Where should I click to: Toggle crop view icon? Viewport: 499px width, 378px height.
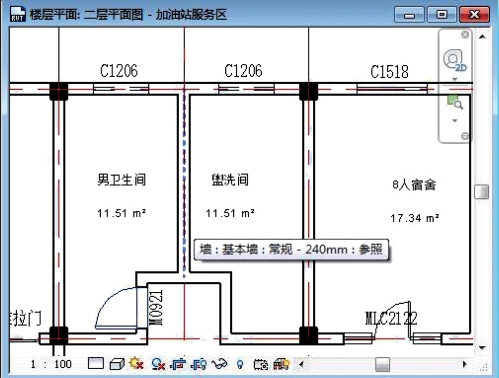pyautogui.click(x=178, y=364)
